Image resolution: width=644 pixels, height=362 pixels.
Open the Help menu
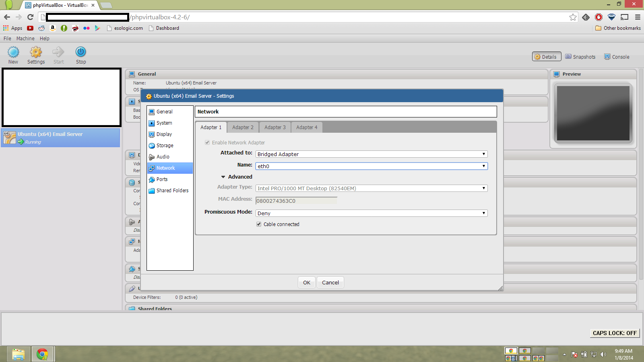point(45,39)
